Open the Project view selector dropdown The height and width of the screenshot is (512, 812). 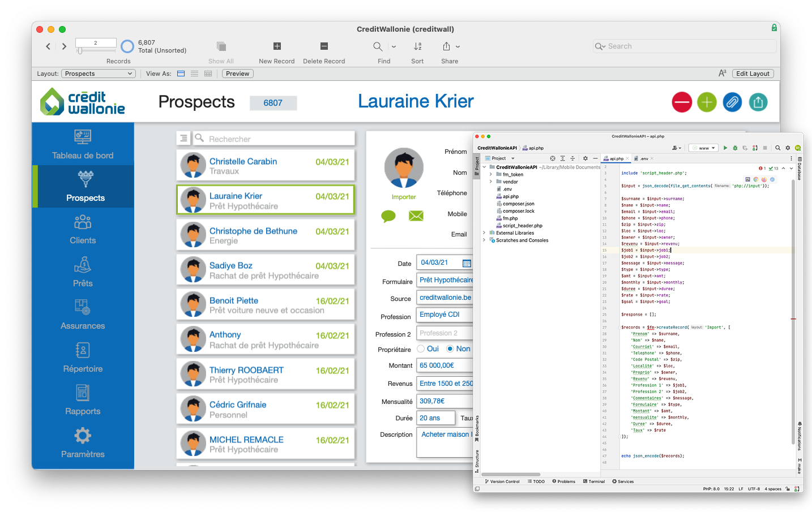[499, 158]
